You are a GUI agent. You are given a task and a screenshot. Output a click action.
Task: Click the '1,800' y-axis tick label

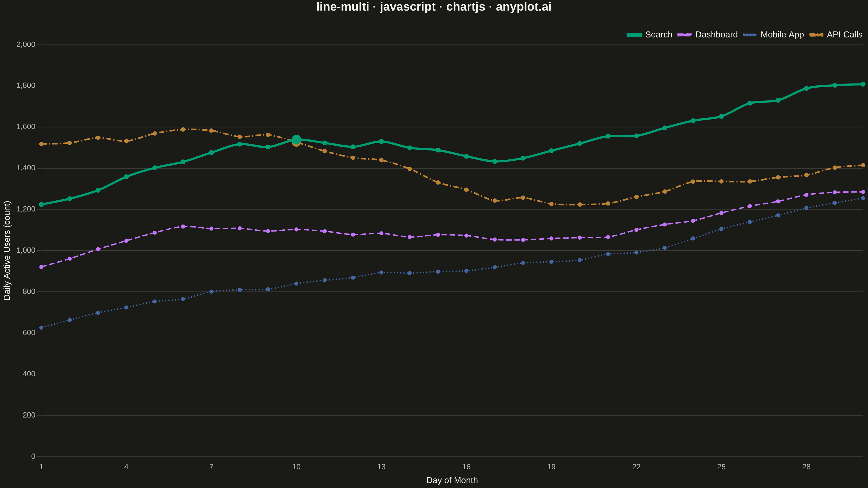[26, 86]
